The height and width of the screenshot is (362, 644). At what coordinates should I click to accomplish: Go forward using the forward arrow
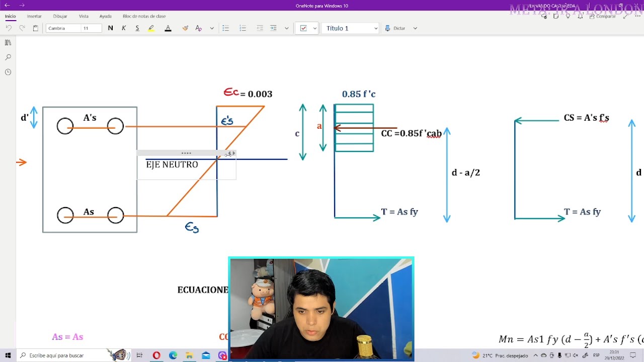point(22,6)
